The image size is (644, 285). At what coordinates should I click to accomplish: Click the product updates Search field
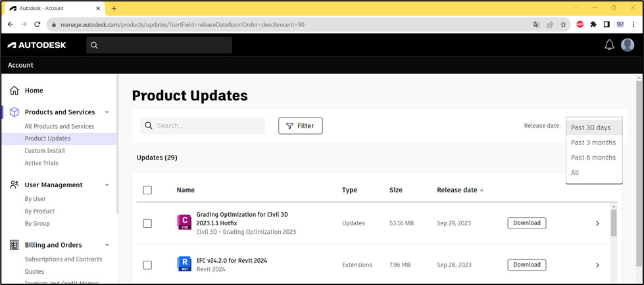click(203, 126)
